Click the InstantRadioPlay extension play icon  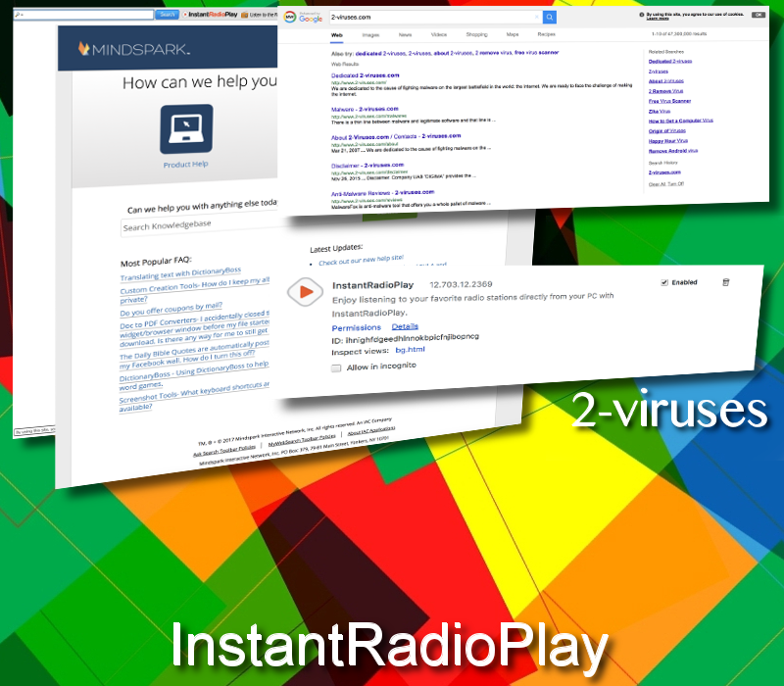click(x=305, y=293)
